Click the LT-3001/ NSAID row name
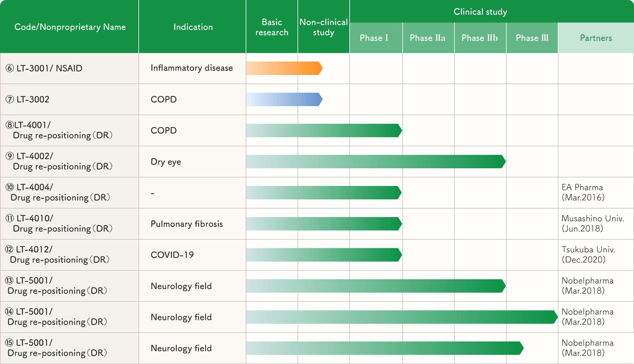The width and height of the screenshot is (634, 364). [44, 68]
